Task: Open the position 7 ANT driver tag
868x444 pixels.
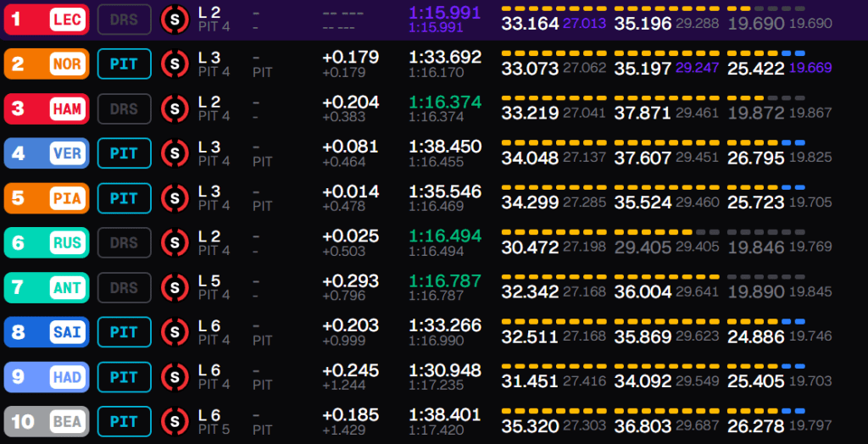Action: (x=47, y=287)
